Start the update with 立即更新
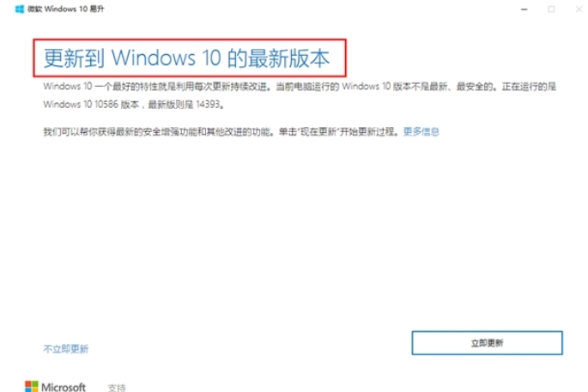Image resolution: width=588 pixels, height=392 pixels. [487, 343]
